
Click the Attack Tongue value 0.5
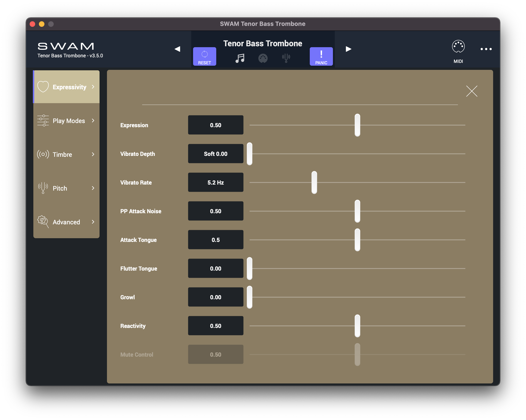point(216,240)
